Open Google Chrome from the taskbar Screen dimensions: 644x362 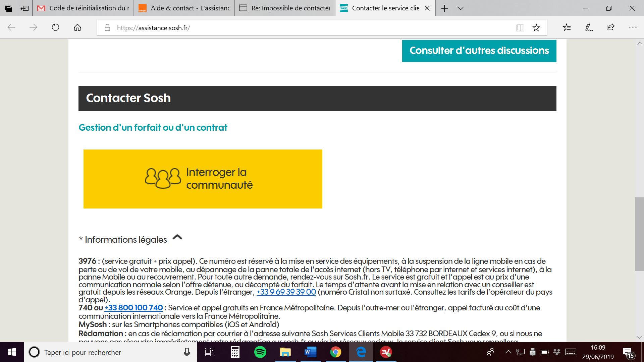tap(336, 352)
